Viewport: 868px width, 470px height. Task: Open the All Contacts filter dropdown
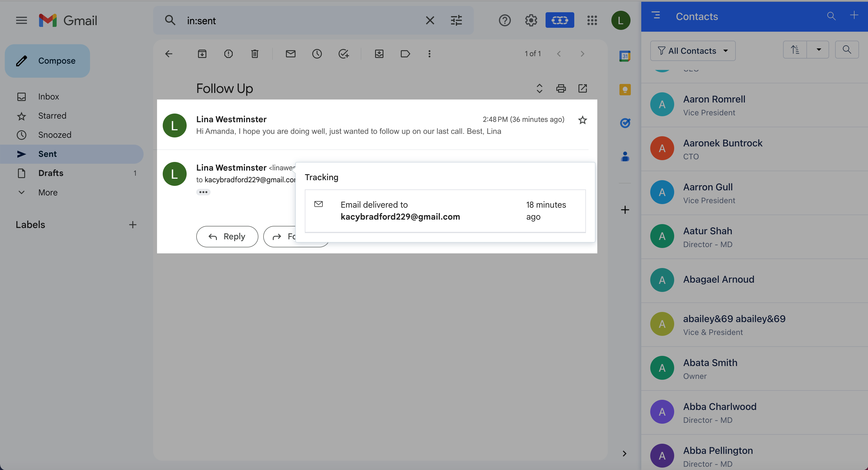pos(693,50)
